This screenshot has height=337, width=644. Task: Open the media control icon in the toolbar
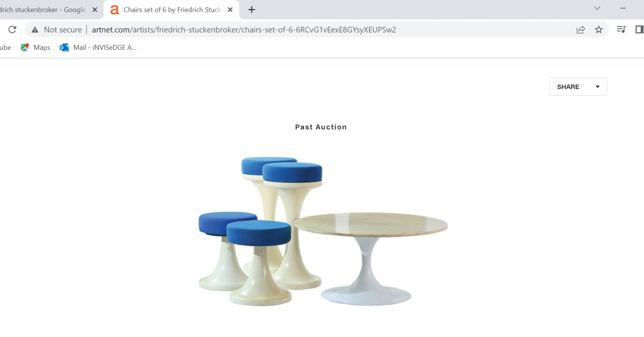pos(621,29)
